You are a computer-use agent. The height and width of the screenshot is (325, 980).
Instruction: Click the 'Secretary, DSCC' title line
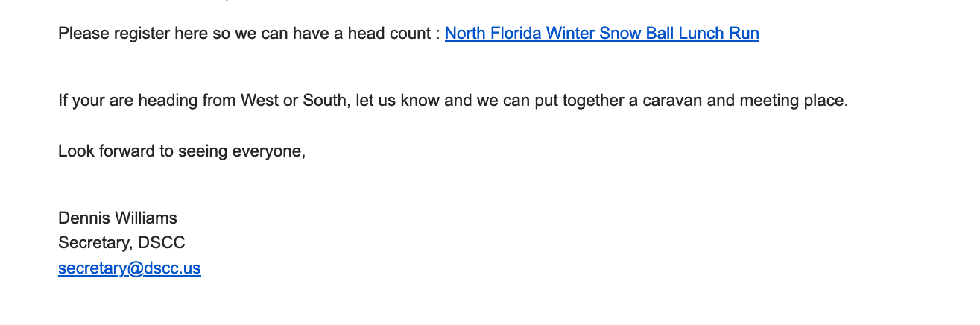tap(121, 243)
